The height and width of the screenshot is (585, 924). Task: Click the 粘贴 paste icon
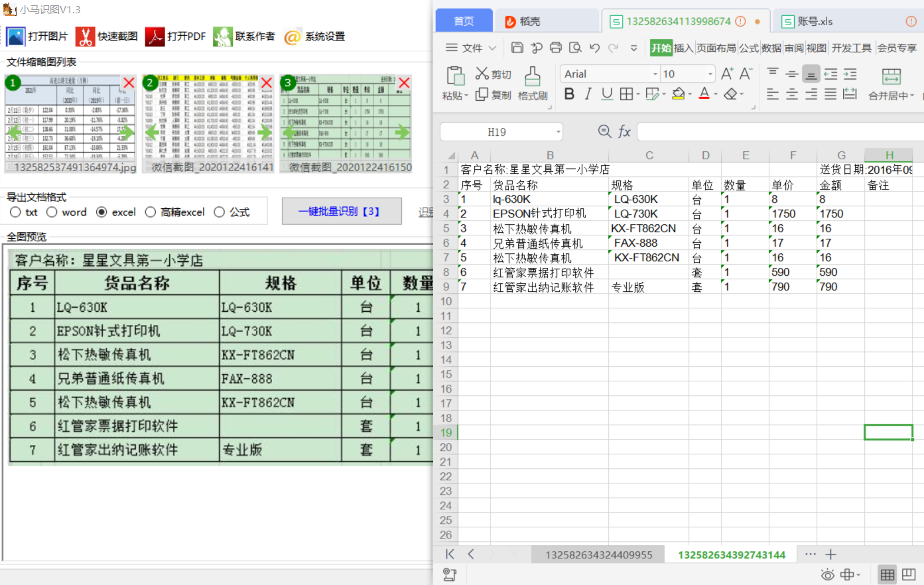[x=455, y=83]
